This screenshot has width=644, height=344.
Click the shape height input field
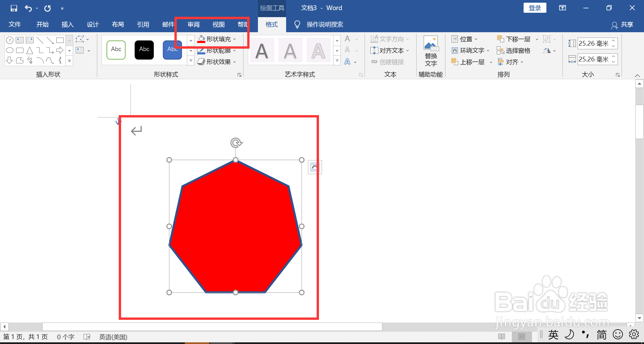tap(594, 43)
